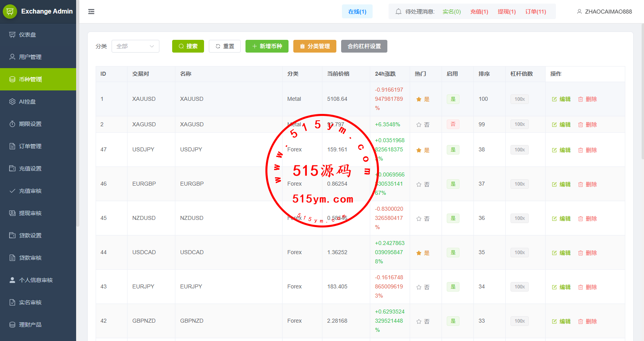Click the Exchange Admin logo icon
Image resolution: width=644 pixels, height=341 pixels.
pyautogui.click(x=10, y=12)
